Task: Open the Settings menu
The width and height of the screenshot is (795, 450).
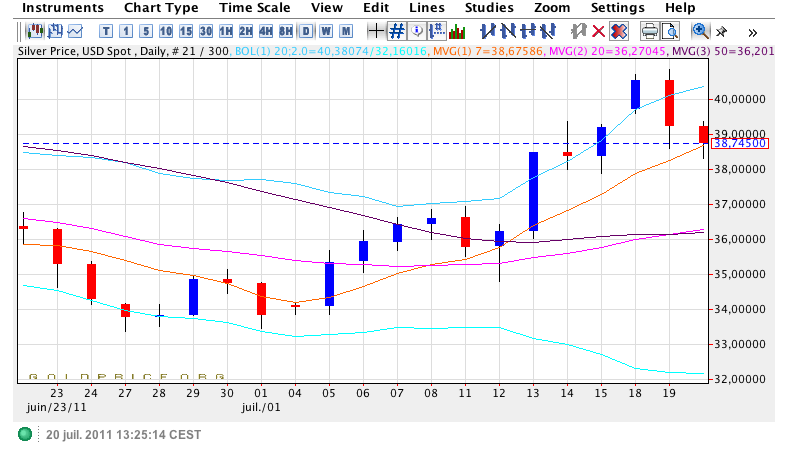Action: [617, 8]
